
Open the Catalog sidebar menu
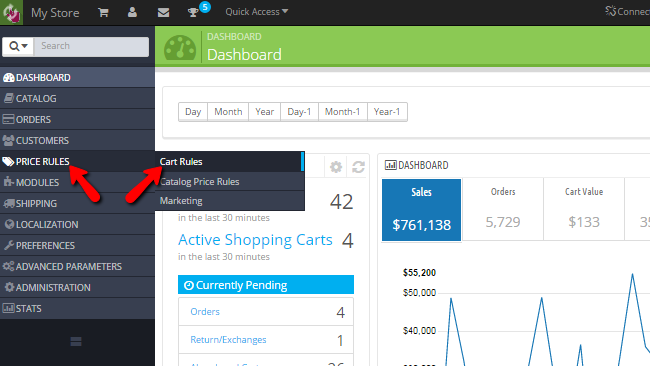click(78, 98)
